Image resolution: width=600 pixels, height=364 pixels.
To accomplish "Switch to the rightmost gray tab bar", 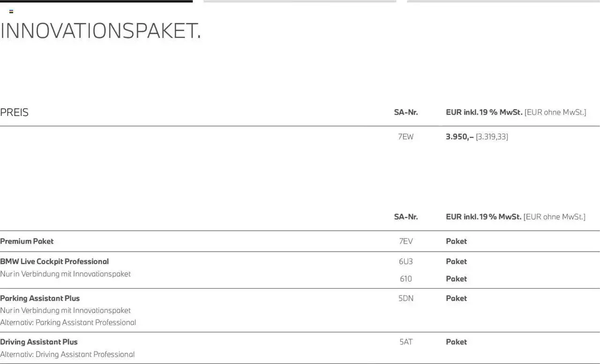I will (x=503, y=1).
